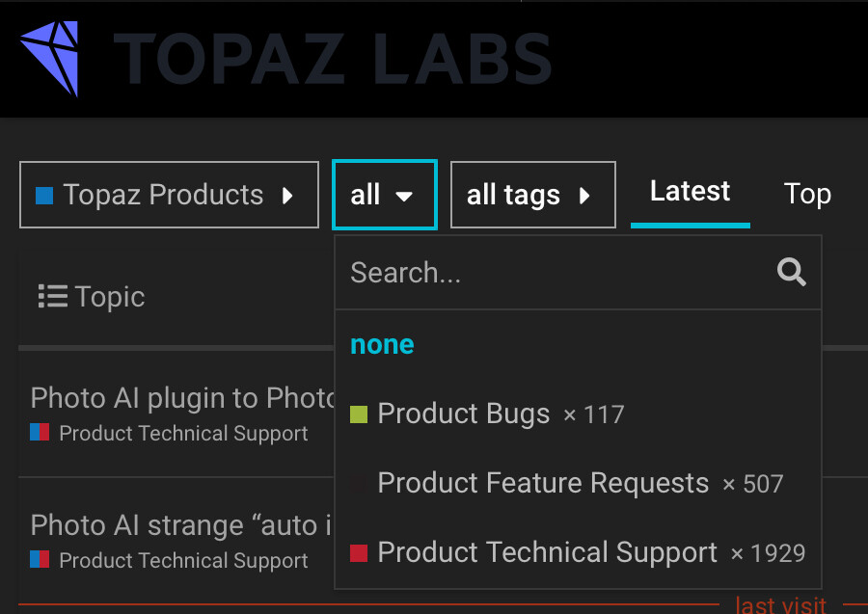
Task: Expand the 'all tags' dropdown
Action: coord(532,196)
